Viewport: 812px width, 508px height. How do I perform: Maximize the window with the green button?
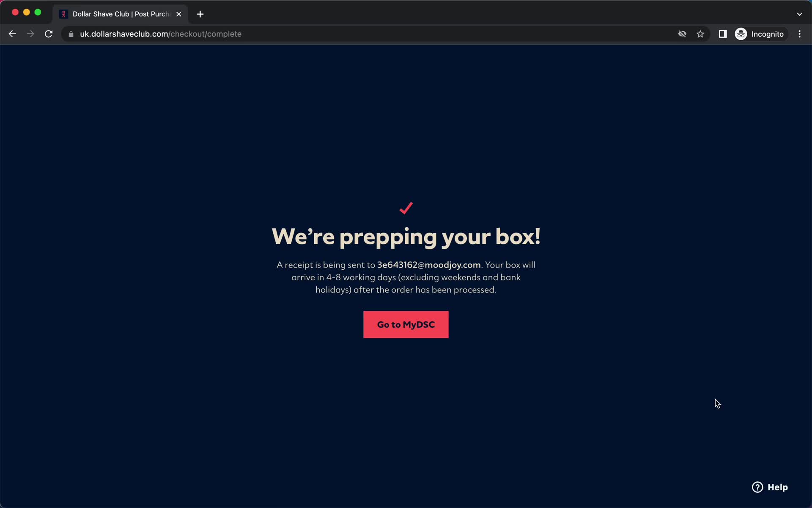tap(38, 12)
